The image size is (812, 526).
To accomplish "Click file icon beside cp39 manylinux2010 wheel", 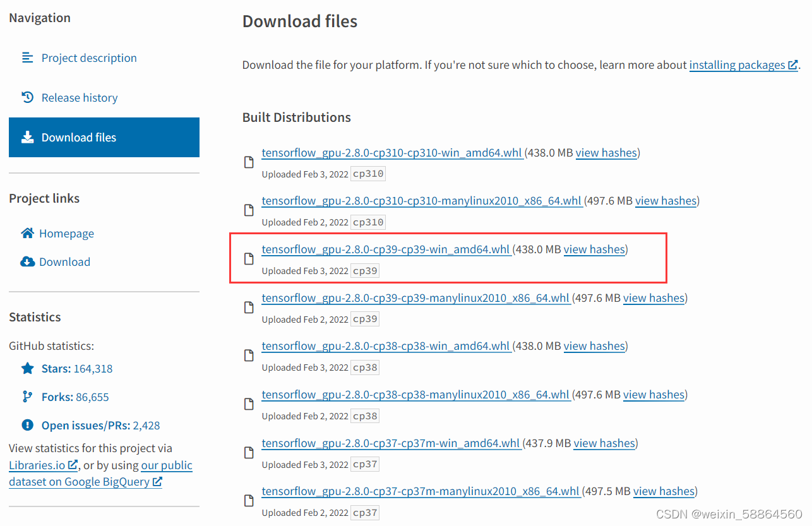I will coord(249,308).
